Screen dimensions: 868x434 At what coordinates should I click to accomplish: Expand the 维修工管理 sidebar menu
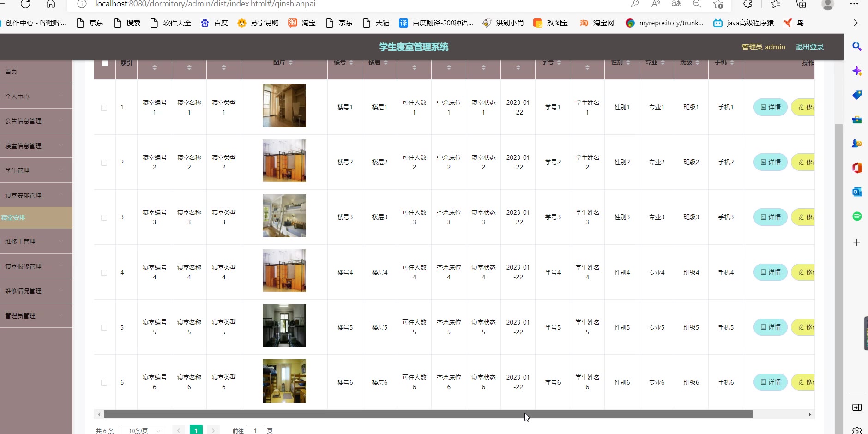pyautogui.click(x=36, y=241)
